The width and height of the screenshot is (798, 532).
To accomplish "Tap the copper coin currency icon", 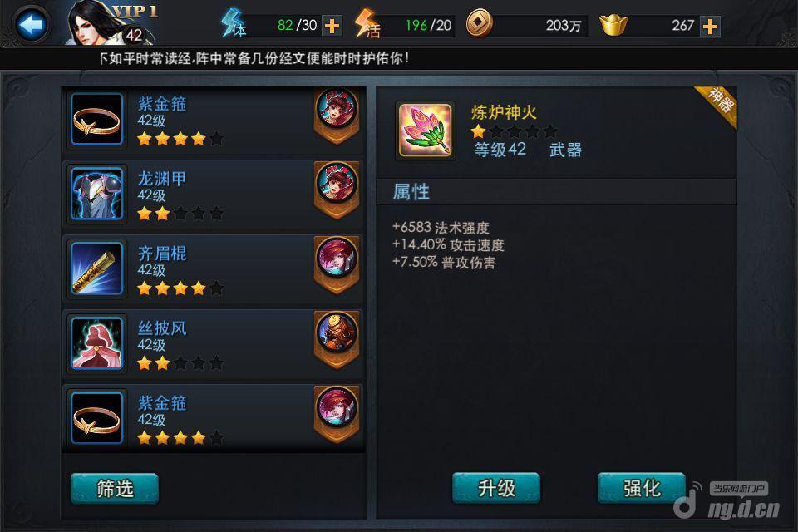I will point(479,23).
